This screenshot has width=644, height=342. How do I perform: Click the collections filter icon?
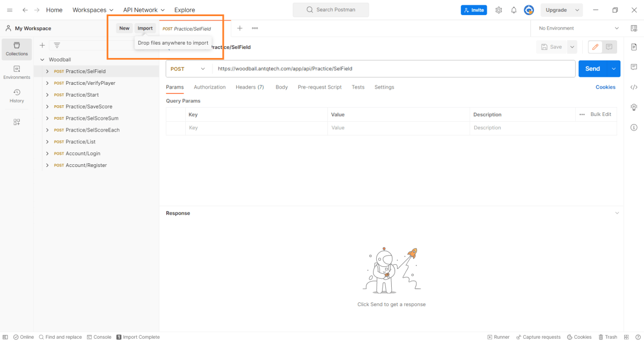[57, 45]
